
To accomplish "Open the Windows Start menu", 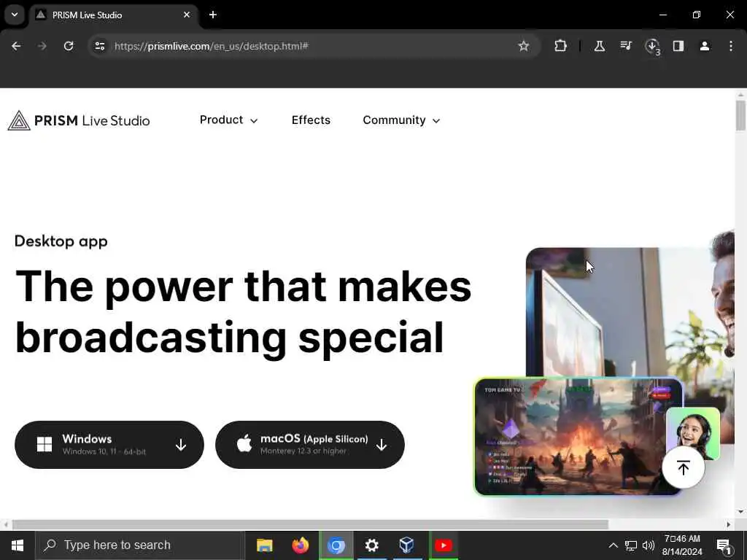I will [18, 545].
